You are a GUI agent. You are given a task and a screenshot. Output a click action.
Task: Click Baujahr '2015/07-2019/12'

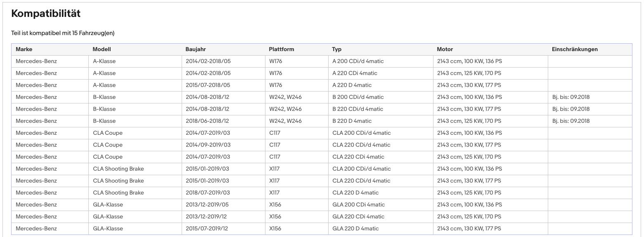207,229
